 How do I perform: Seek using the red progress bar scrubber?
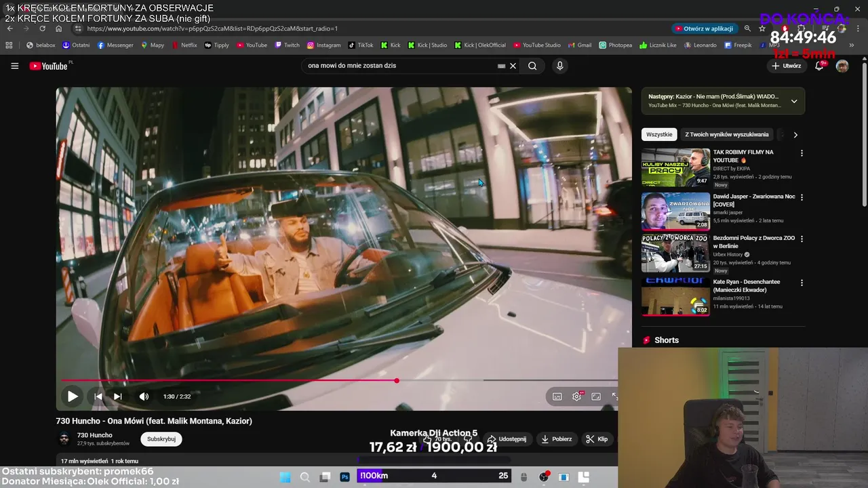click(397, 380)
